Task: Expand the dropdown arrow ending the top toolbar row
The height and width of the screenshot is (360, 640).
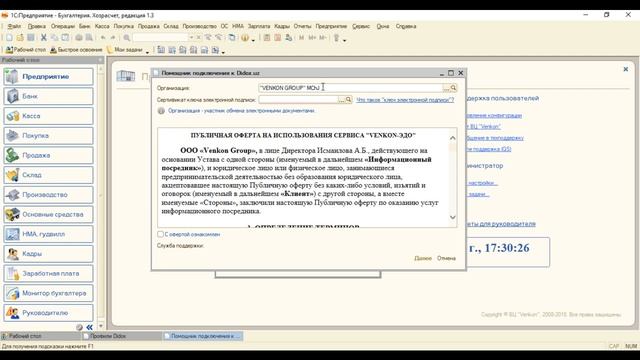Action: pyautogui.click(x=345, y=40)
